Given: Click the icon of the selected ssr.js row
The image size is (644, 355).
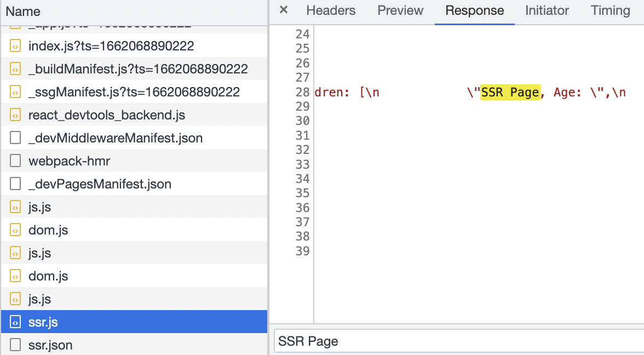Looking at the screenshot, I should coord(16,322).
